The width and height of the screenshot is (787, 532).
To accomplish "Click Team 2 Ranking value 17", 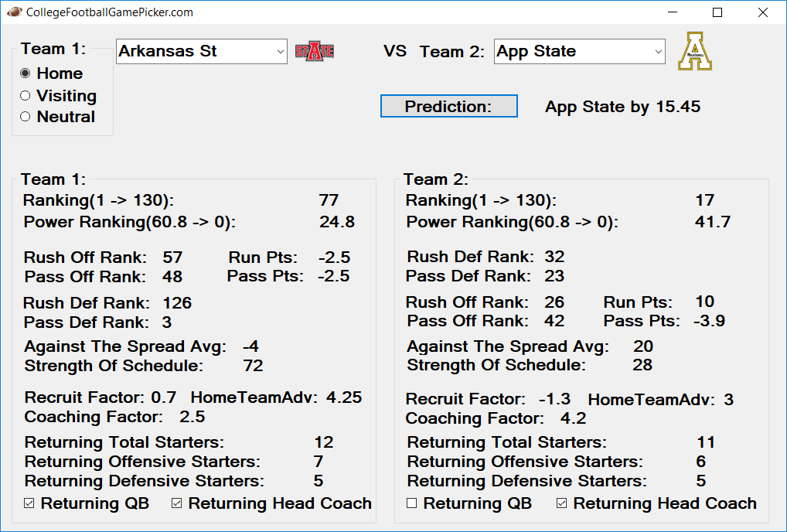I will [x=705, y=200].
